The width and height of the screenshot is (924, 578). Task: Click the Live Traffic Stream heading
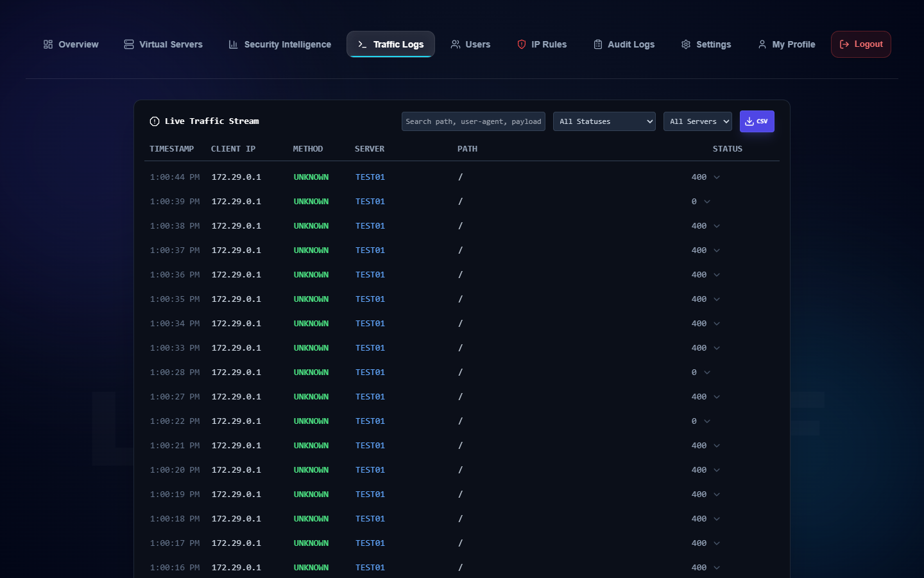point(212,121)
